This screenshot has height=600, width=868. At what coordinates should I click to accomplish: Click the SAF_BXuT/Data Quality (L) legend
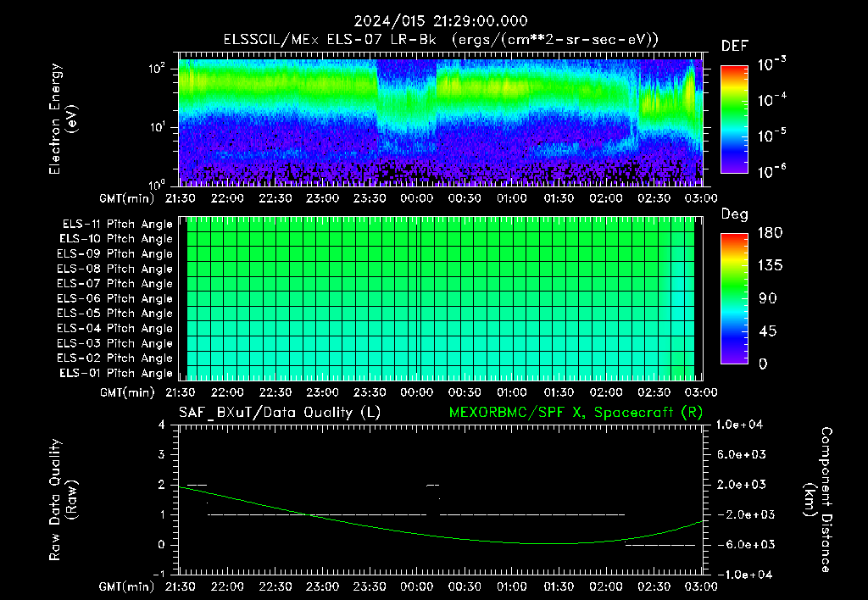(280, 413)
